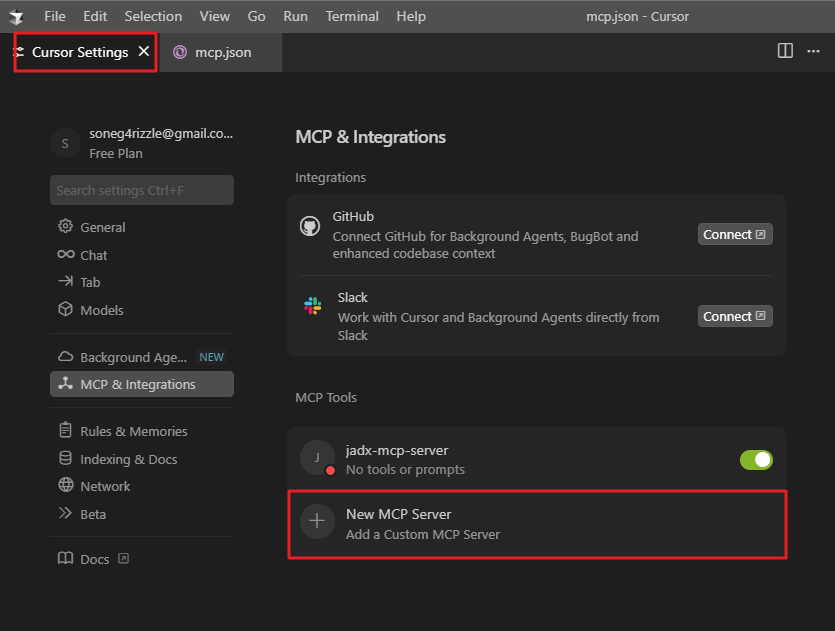Click the jadx-mcp-server avatar icon
The image size is (835, 631).
click(317, 458)
